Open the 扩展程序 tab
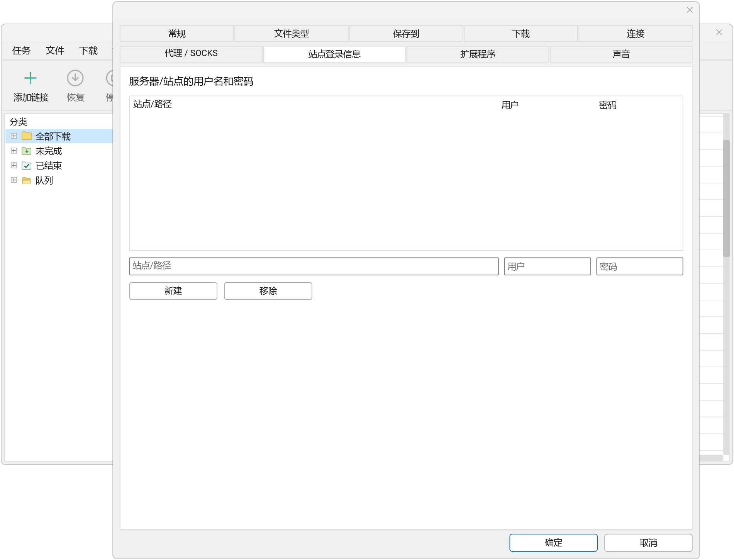 [x=478, y=54]
